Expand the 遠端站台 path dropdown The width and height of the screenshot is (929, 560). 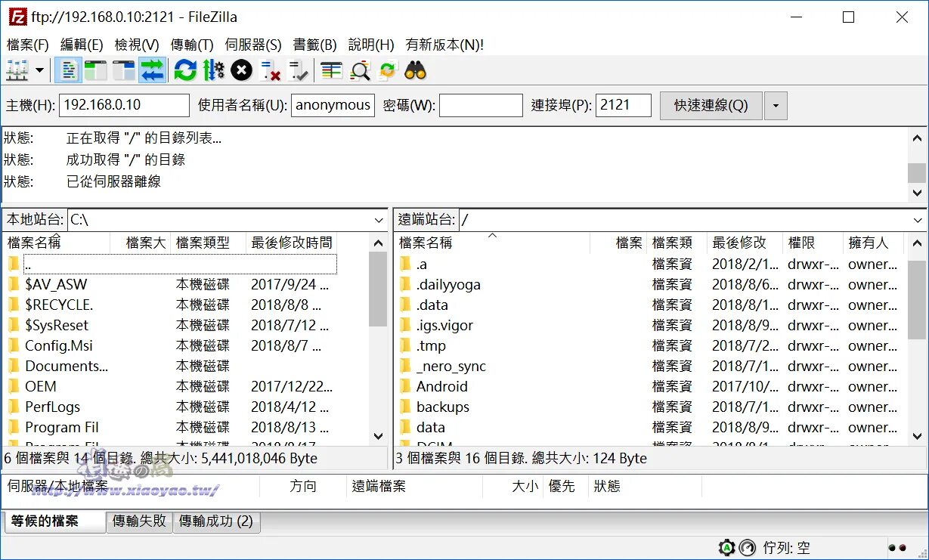pos(916,220)
